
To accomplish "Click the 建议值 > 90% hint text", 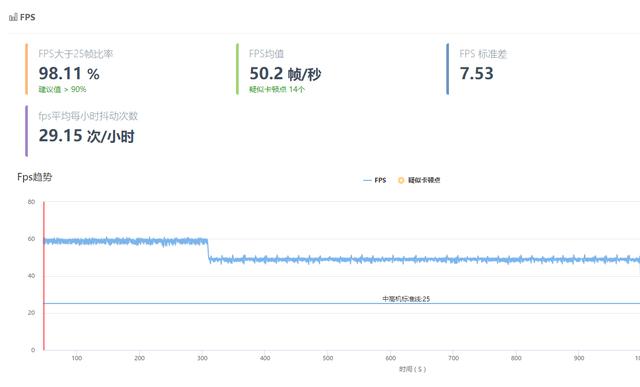I will pos(62,89).
